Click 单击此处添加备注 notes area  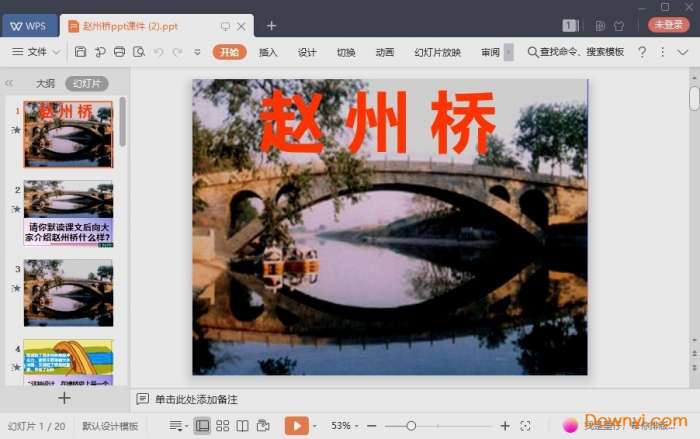pyautogui.click(x=196, y=399)
